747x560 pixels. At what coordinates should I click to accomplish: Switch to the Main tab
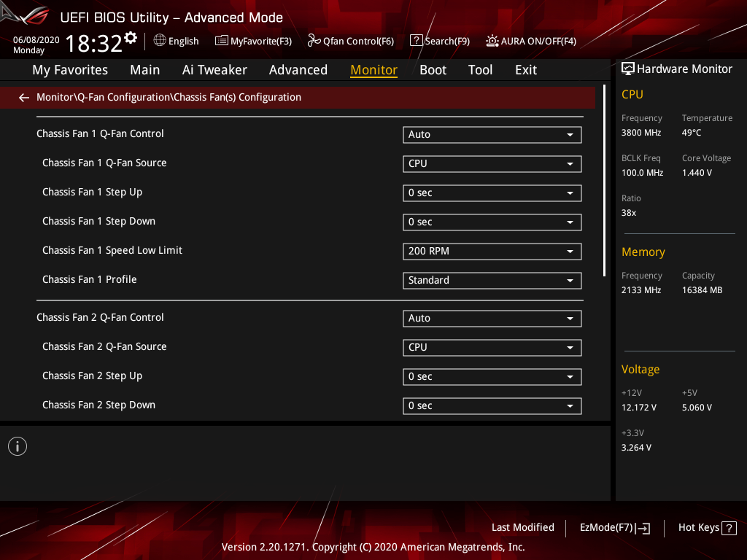[x=145, y=70]
